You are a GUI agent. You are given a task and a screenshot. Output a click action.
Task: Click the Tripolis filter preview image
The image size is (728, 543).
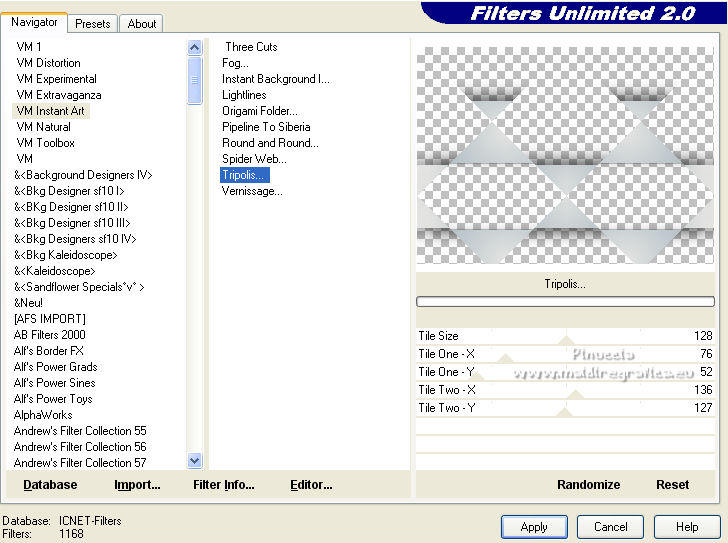(565, 155)
